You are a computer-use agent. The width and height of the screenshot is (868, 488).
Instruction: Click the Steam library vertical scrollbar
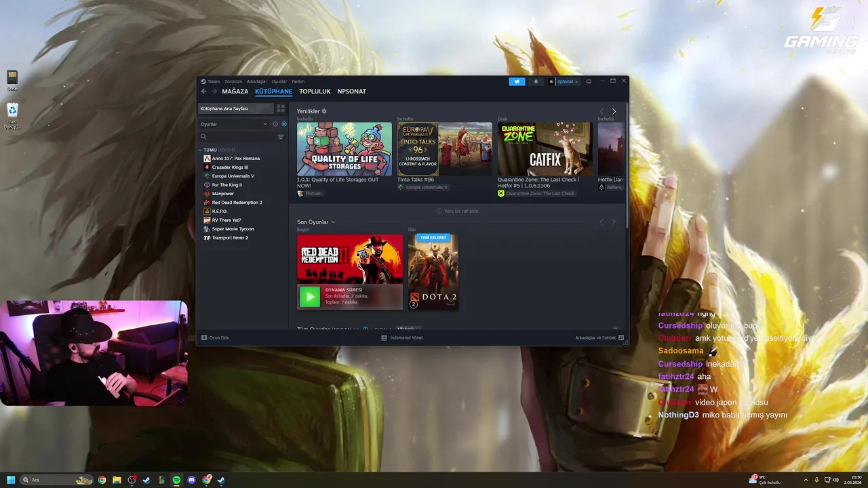[x=627, y=166]
